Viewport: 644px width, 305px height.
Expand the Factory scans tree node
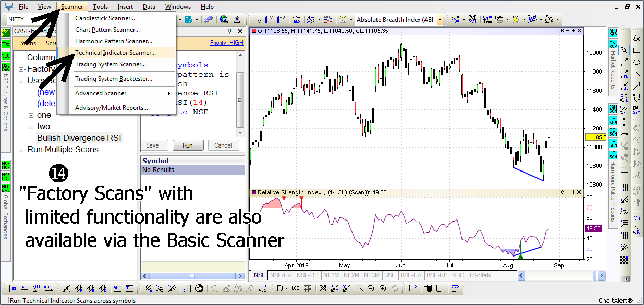tap(21, 69)
